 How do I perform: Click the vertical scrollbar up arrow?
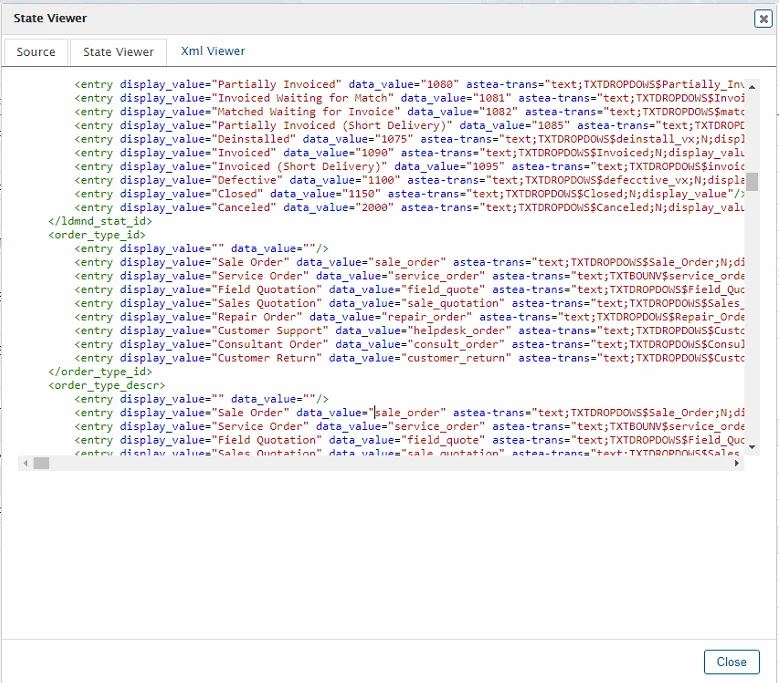752,87
